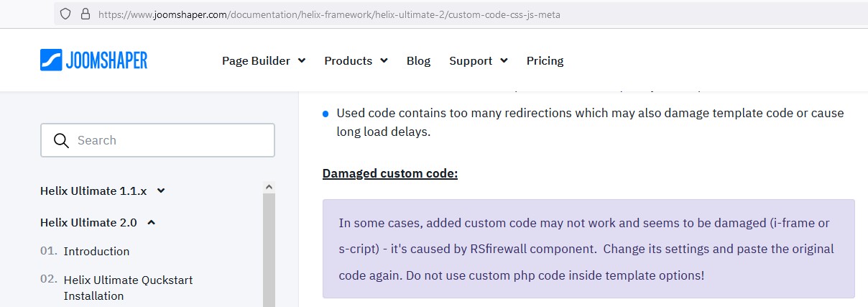Open the Support dropdown menu
This screenshot has width=868, height=307.
(x=478, y=61)
